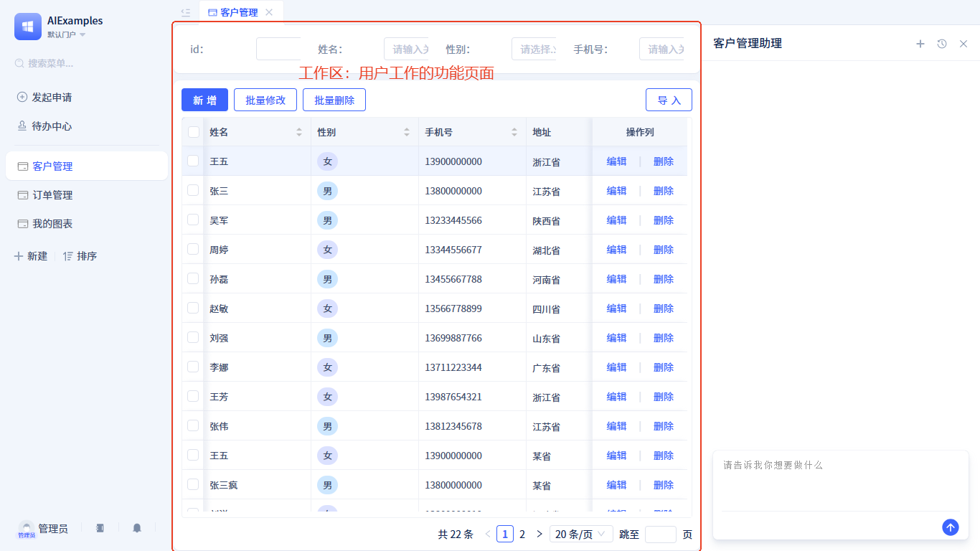Screen dimensions: 980x551
Task: Go to the previous page arrow
Action: (x=488, y=534)
